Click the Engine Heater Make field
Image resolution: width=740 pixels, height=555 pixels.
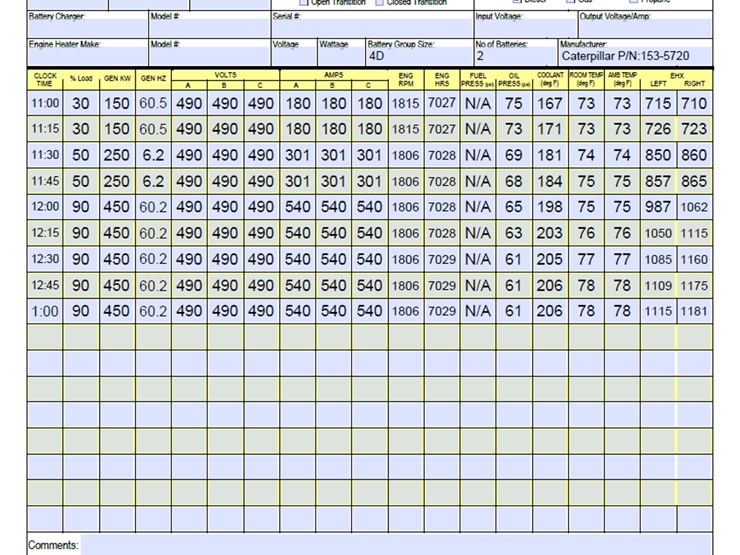click(87, 56)
